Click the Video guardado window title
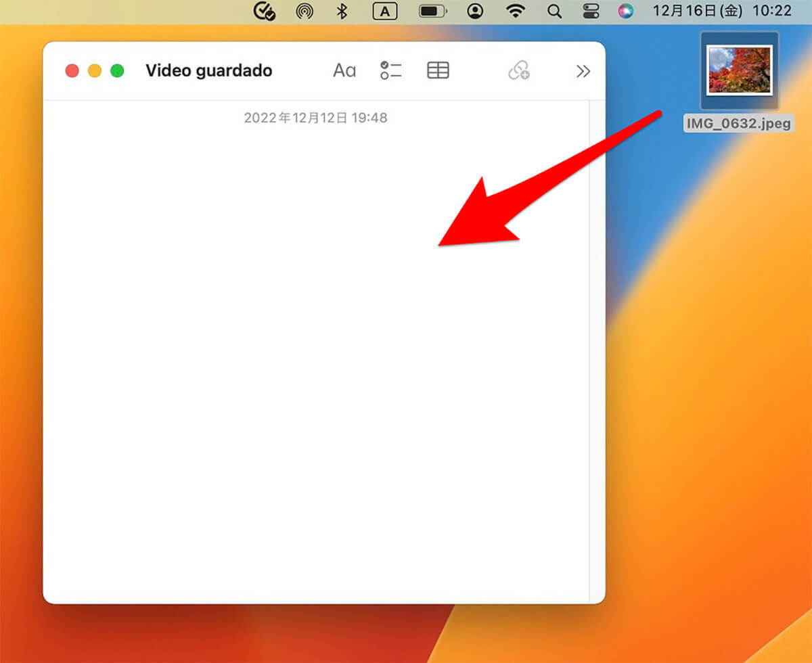Image resolution: width=812 pixels, height=663 pixels. 209,70
